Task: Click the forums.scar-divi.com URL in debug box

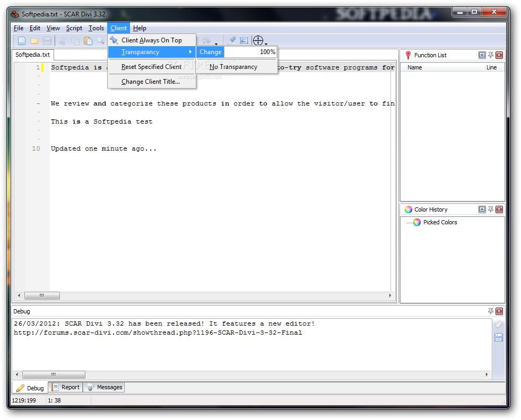Action: tap(158, 332)
